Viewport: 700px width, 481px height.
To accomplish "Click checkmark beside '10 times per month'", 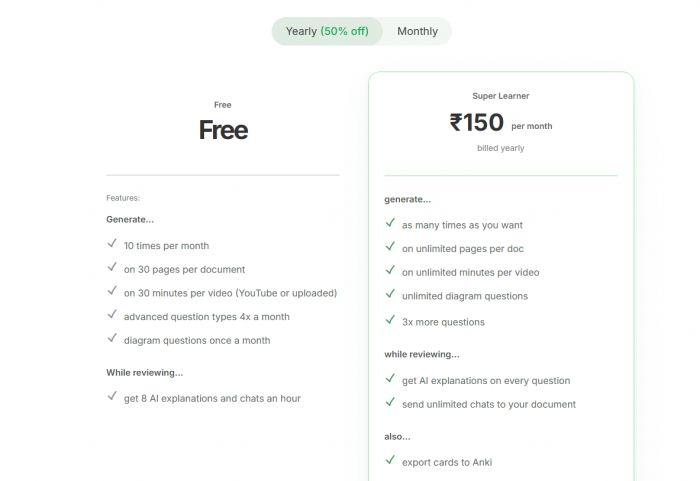I will pyautogui.click(x=112, y=244).
